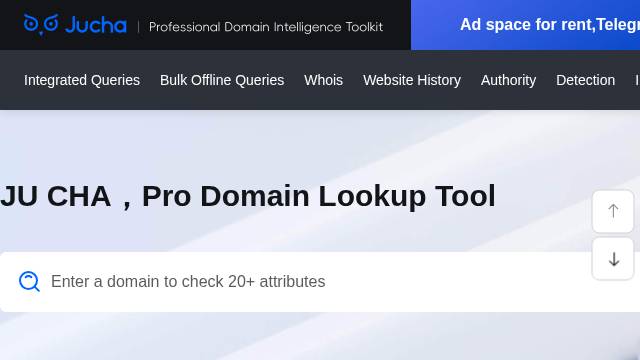Click the Jucha owl logo
Viewport: 640px width, 360px height.
pos(75,24)
